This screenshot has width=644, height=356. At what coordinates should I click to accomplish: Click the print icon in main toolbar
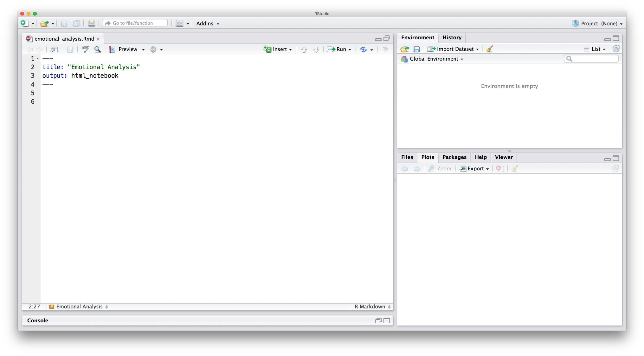point(91,23)
